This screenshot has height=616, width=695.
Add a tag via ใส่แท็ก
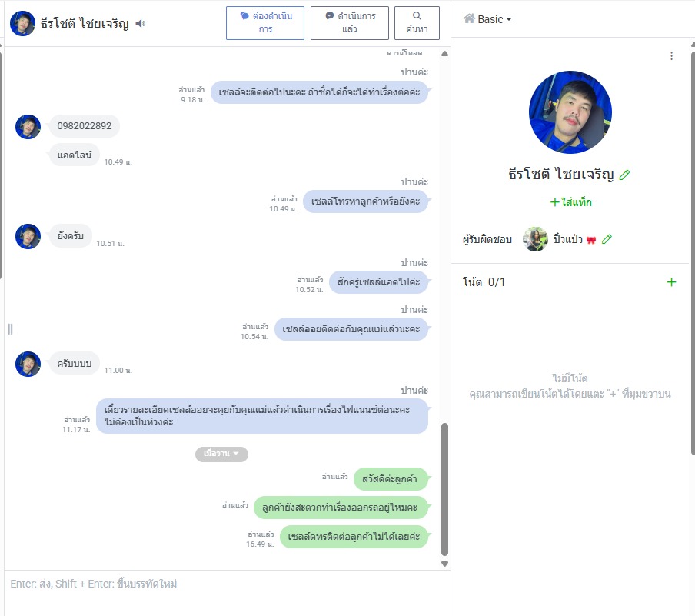(x=571, y=202)
